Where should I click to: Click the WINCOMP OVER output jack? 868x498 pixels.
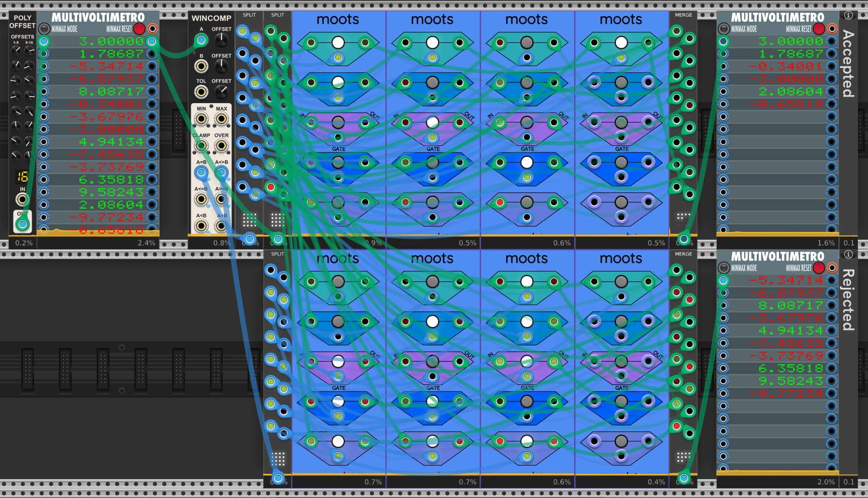point(221,146)
